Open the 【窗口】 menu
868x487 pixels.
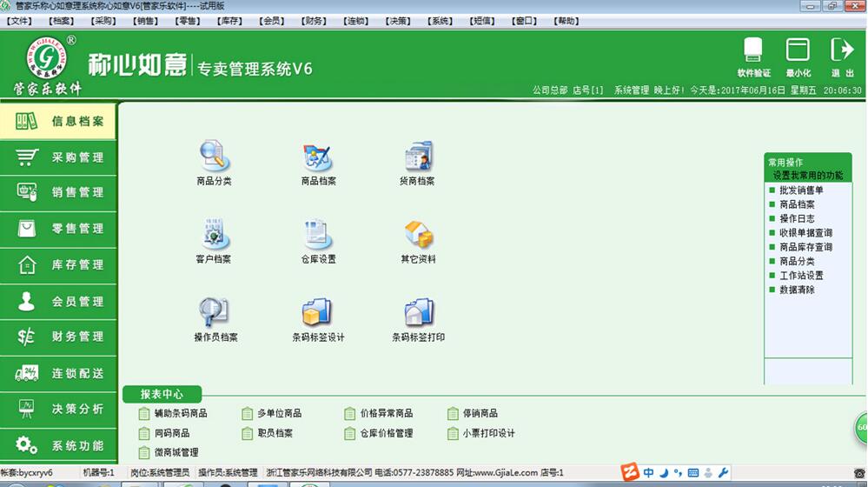[x=524, y=21]
